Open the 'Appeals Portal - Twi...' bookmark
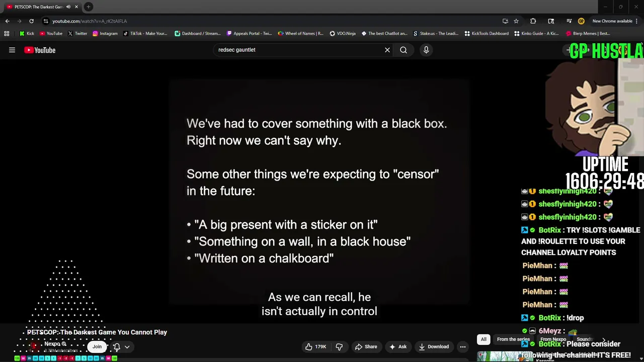 [249, 34]
